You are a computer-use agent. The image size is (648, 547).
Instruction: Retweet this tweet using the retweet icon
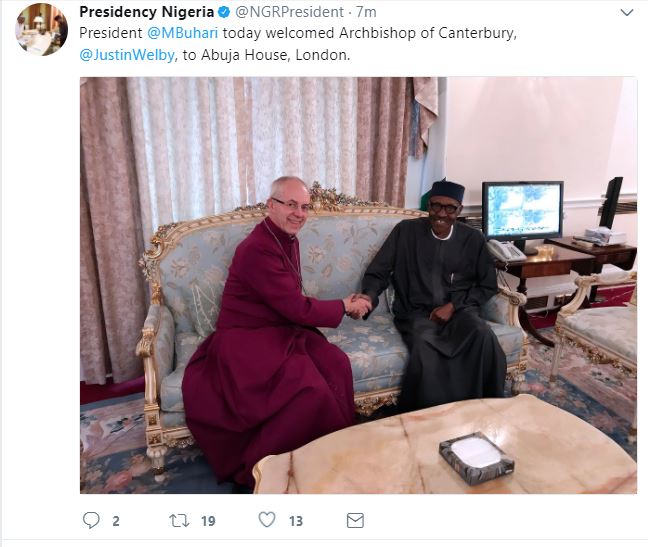[179, 520]
